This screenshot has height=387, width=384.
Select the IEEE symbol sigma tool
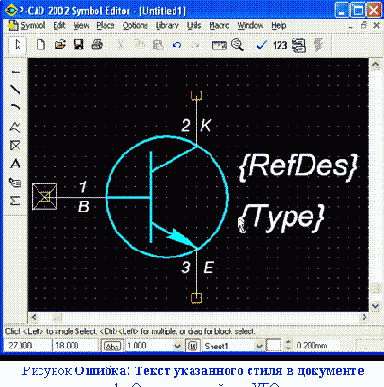click(16, 200)
